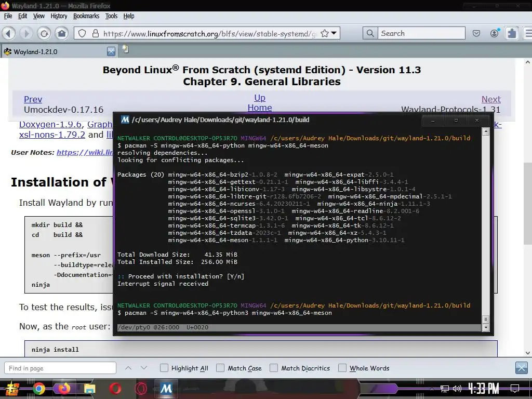Image resolution: width=532 pixels, height=399 pixels.
Task: Open the Bookmarks menu
Action: tap(86, 16)
